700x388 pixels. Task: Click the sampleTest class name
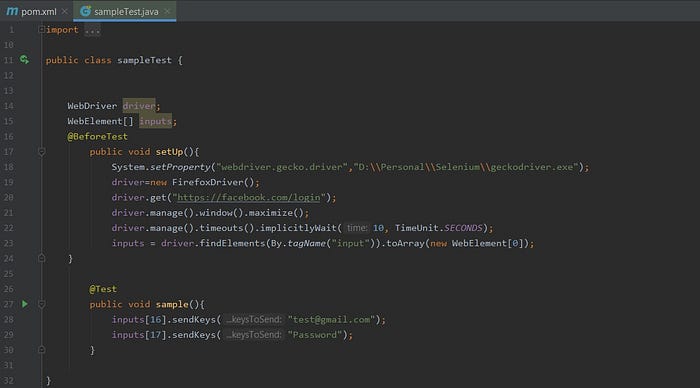(x=144, y=60)
